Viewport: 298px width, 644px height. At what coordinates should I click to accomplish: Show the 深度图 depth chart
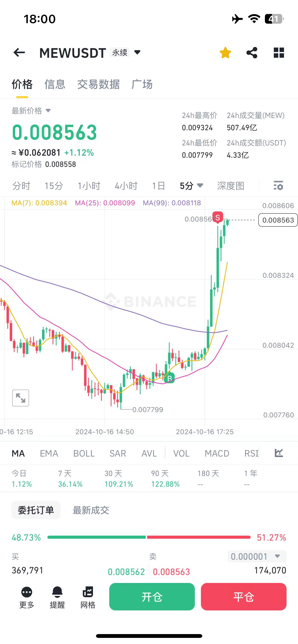231,186
